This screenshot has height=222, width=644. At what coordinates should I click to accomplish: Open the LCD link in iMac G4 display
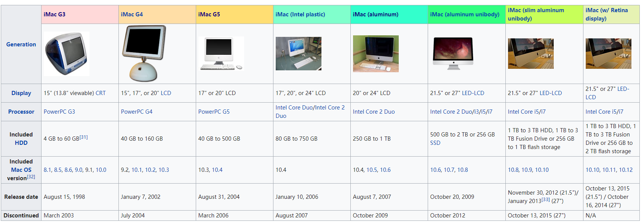point(166,93)
